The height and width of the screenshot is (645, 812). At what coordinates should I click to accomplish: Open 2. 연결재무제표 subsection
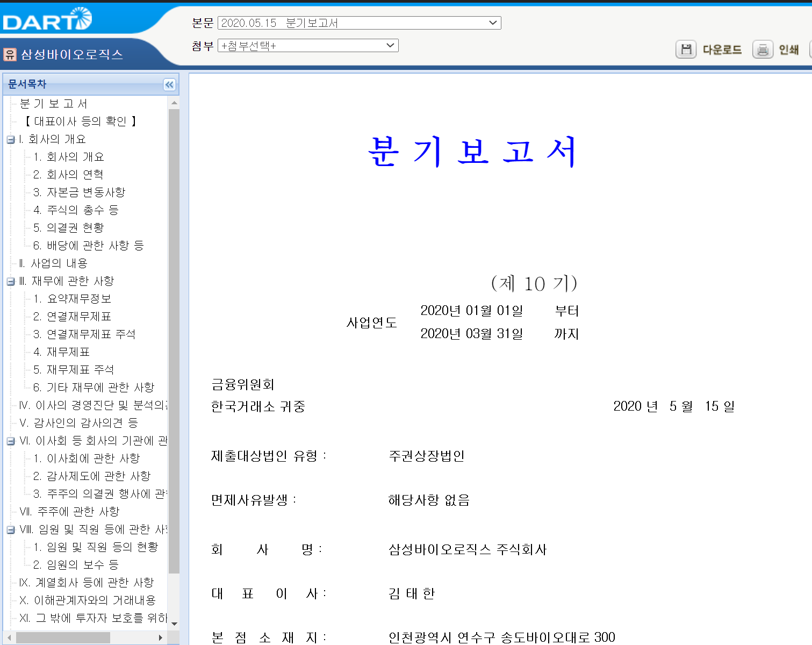pyautogui.click(x=72, y=317)
